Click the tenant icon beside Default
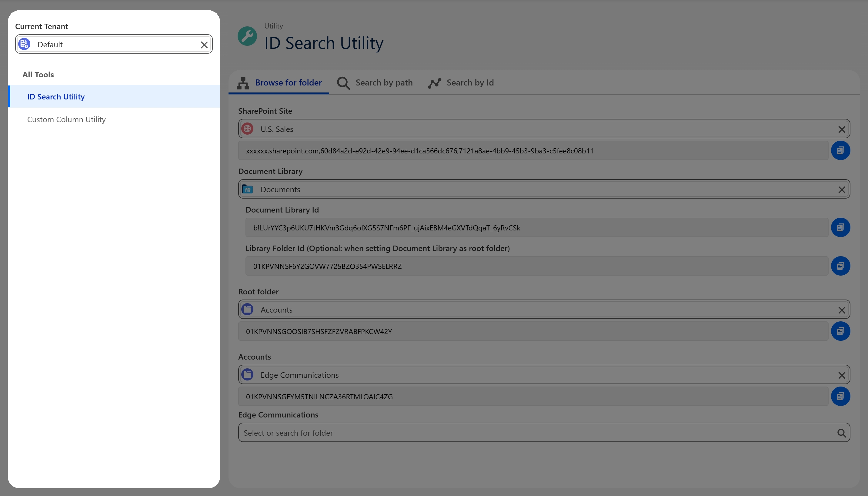This screenshot has width=868, height=496. 25,44
